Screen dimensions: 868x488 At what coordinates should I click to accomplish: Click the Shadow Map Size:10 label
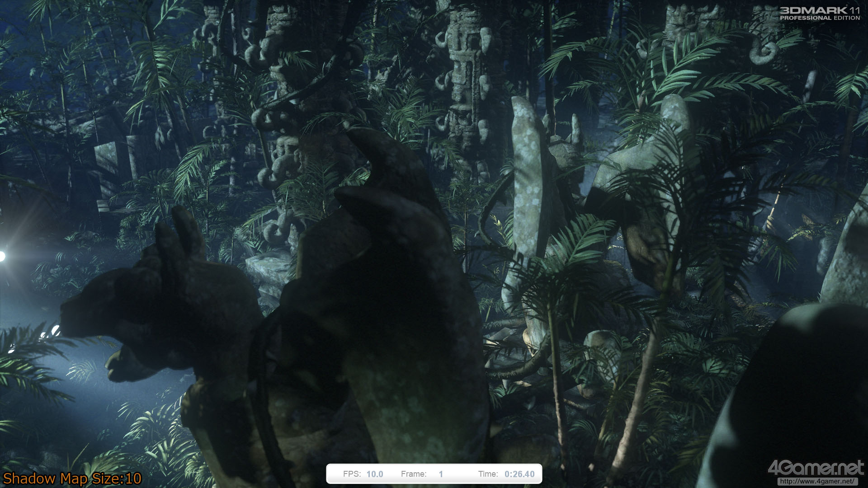72,478
